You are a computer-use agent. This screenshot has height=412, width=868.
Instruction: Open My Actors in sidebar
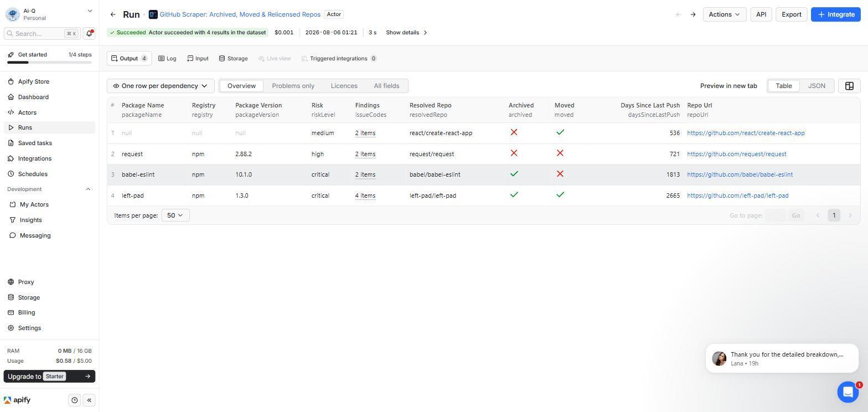tap(49, 204)
